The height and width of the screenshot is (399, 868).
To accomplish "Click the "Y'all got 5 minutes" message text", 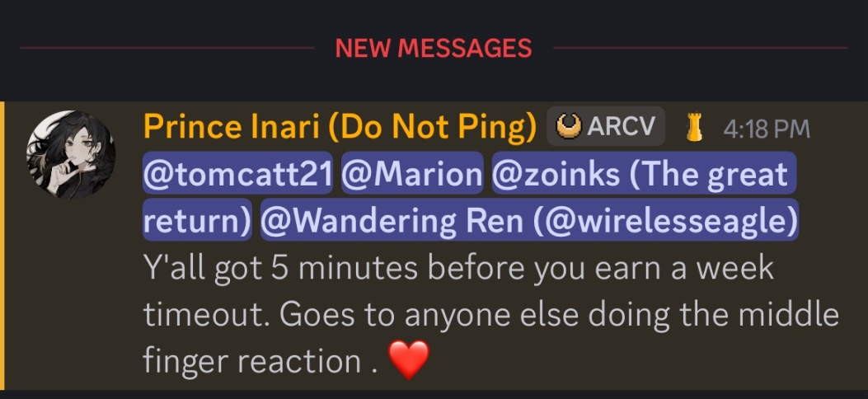I will [290, 269].
